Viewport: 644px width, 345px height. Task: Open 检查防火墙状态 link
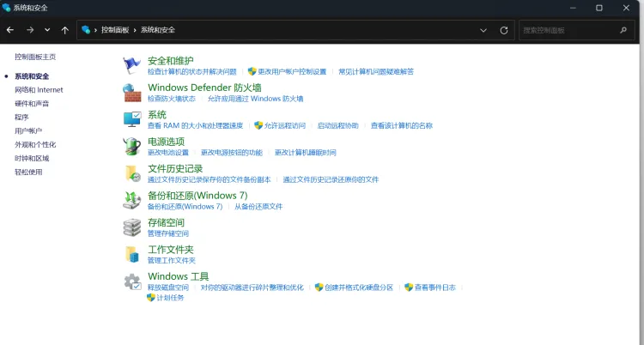(172, 99)
